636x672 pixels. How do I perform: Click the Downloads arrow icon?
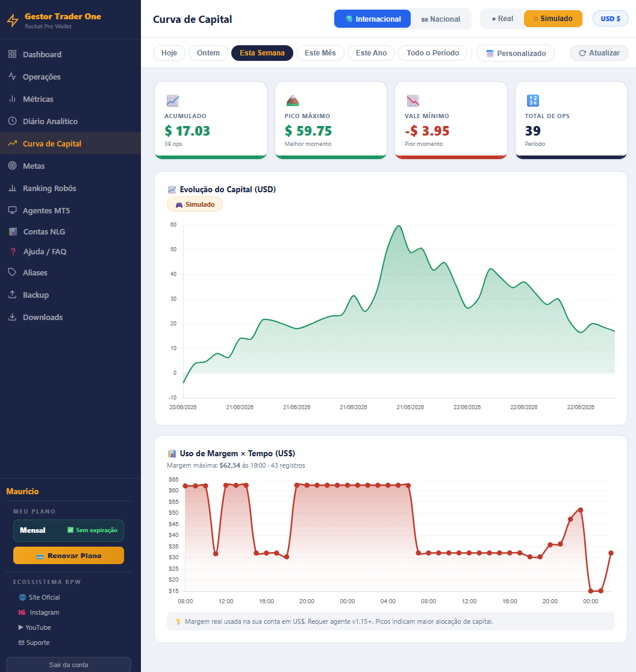point(13,317)
